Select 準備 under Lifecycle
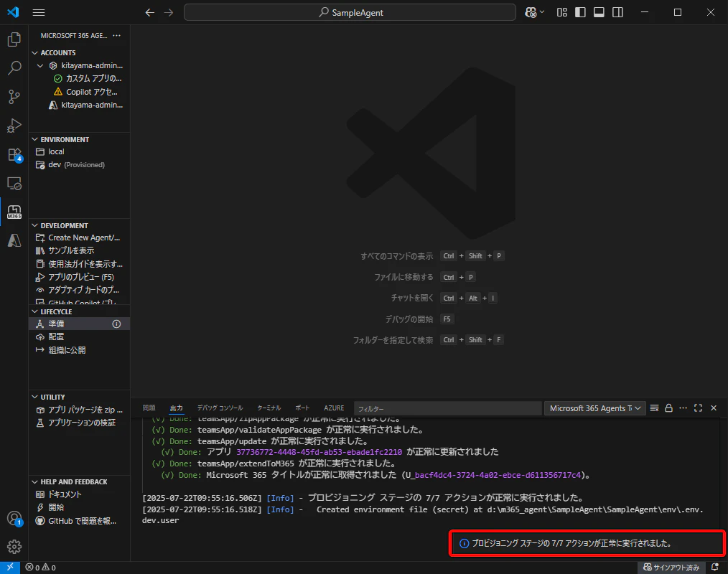728x574 pixels. pos(80,324)
